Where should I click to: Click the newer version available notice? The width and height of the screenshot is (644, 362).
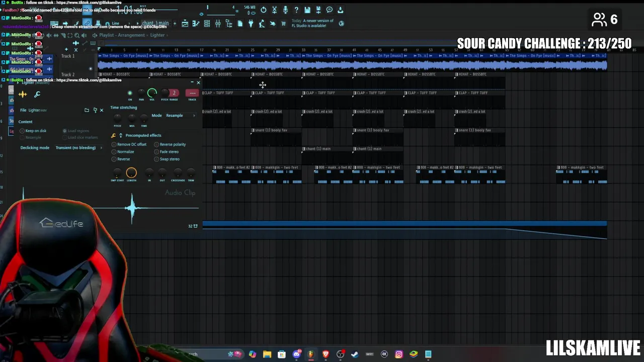point(312,23)
